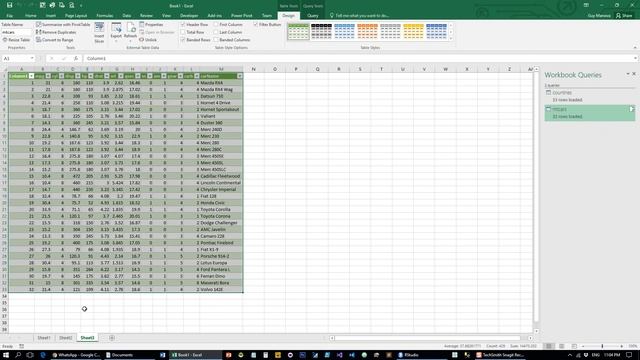Open the carName column filter dropdown

pos(240,76)
